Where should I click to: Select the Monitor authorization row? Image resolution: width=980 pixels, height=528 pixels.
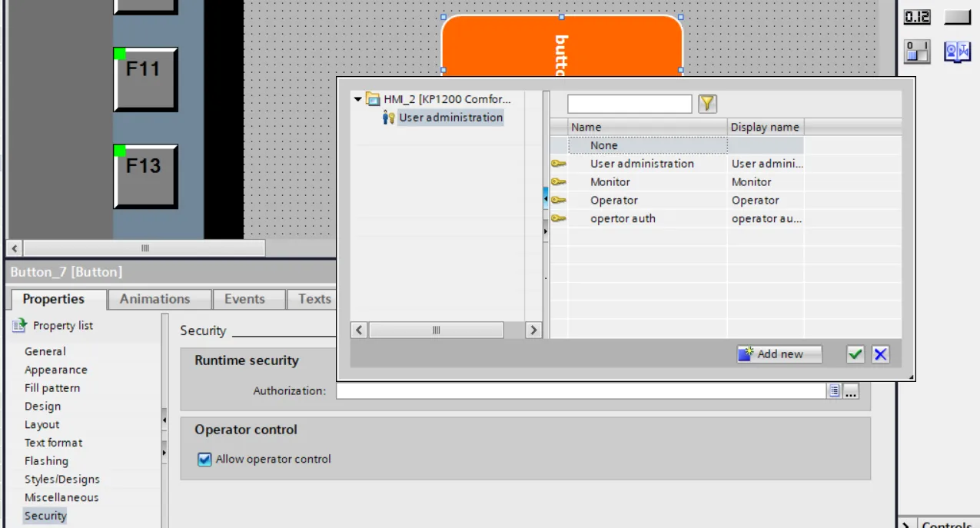[677, 182]
